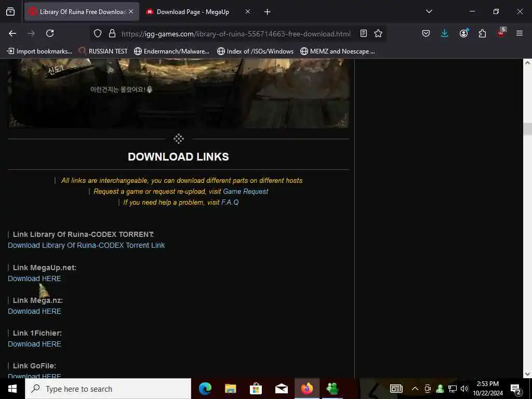Open the notification center icon
The height and width of the screenshot is (399, 532).
(516, 389)
